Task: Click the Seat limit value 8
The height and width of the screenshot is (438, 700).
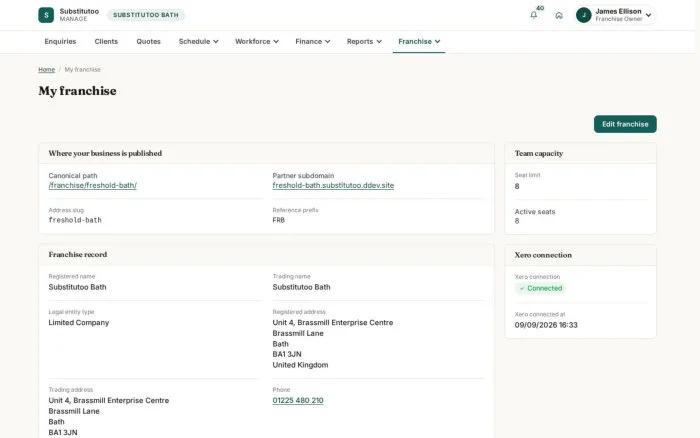Action: pyautogui.click(x=517, y=186)
